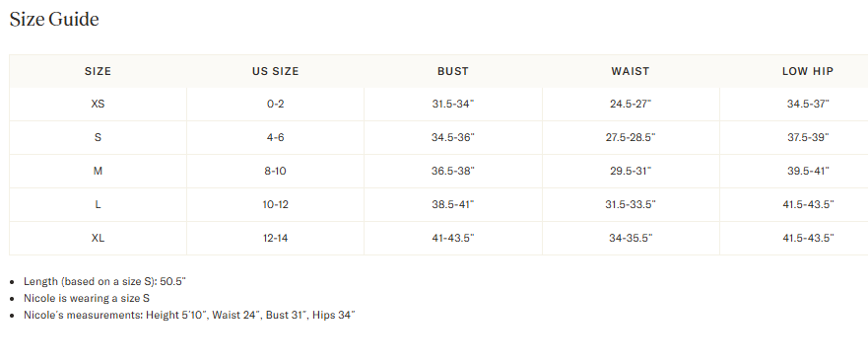Select the M size row label

click(98, 172)
